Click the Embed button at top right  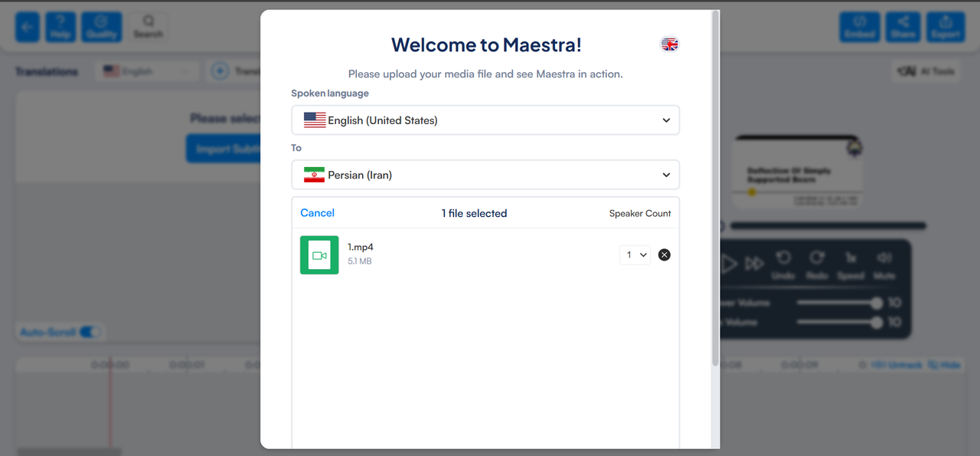[860, 27]
